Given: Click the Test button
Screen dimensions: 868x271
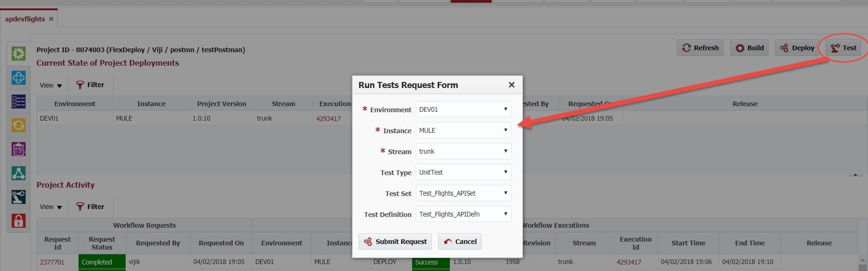Looking at the screenshot, I should click(844, 47).
